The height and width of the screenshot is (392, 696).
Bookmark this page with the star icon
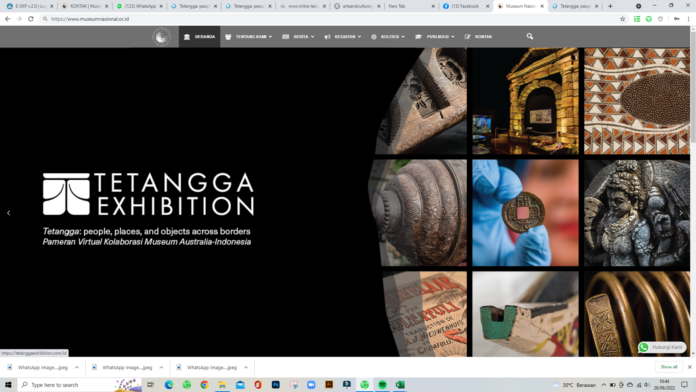622,19
